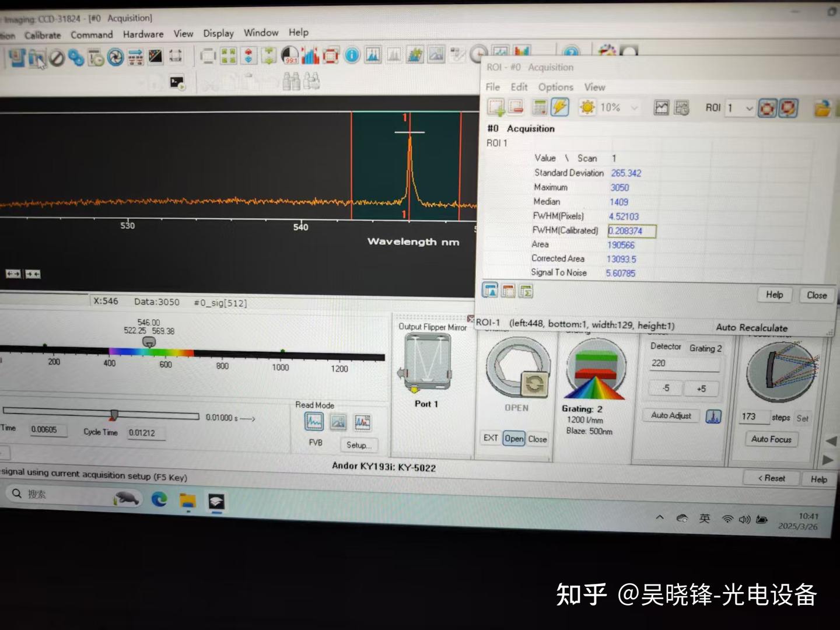
Task: Expand hidden icons in the system tray
Action: (660, 517)
